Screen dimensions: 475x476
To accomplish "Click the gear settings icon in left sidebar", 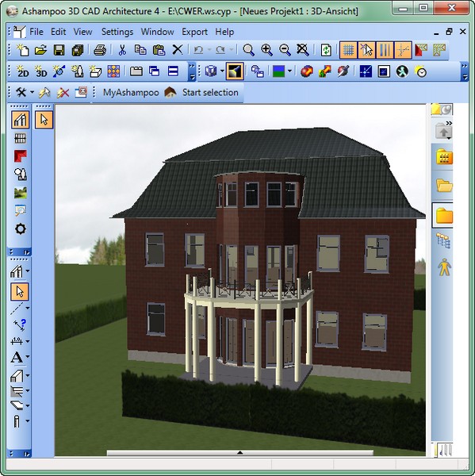I will (x=21, y=228).
